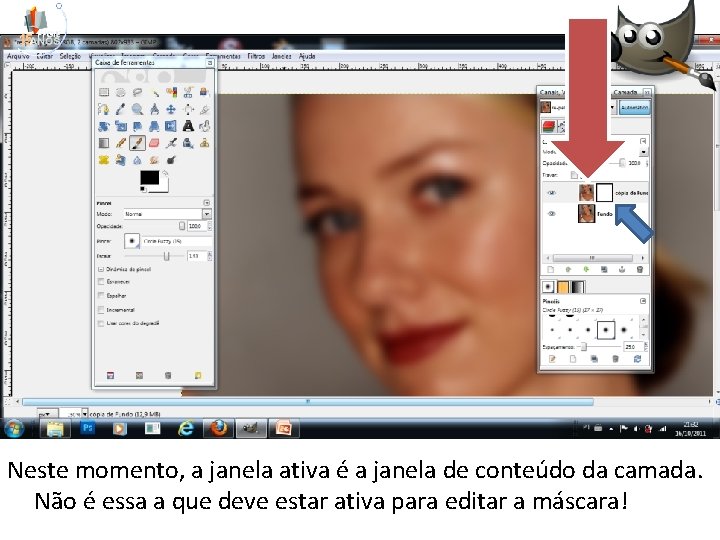Open the zoom level dropdown in status bar

coord(84,414)
